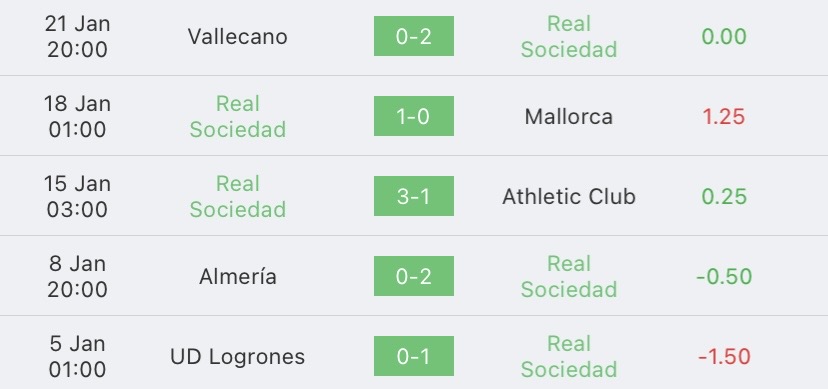Screen dimensions: 828x389
Task: Select the UD Logrones team name
Action: pos(238,357)
